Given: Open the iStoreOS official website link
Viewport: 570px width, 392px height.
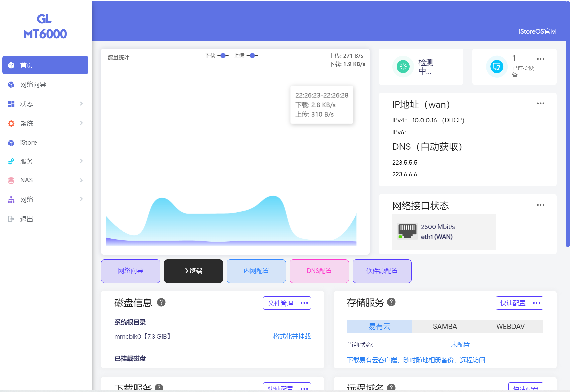Looking at the screenshot, I should click(x=537, y=32).
